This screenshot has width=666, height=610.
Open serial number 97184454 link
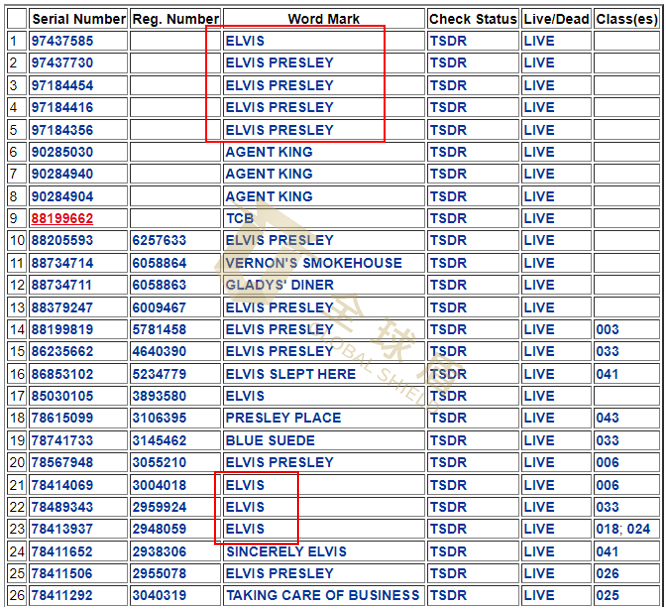pyautogui.click(x=62, y=85)
